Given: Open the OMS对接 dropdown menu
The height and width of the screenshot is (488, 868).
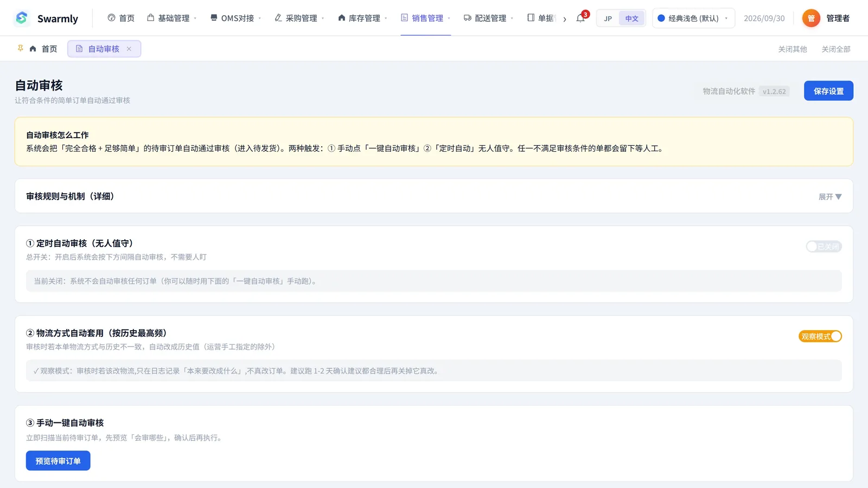Looking at the screenshot, I should (236, 18).
